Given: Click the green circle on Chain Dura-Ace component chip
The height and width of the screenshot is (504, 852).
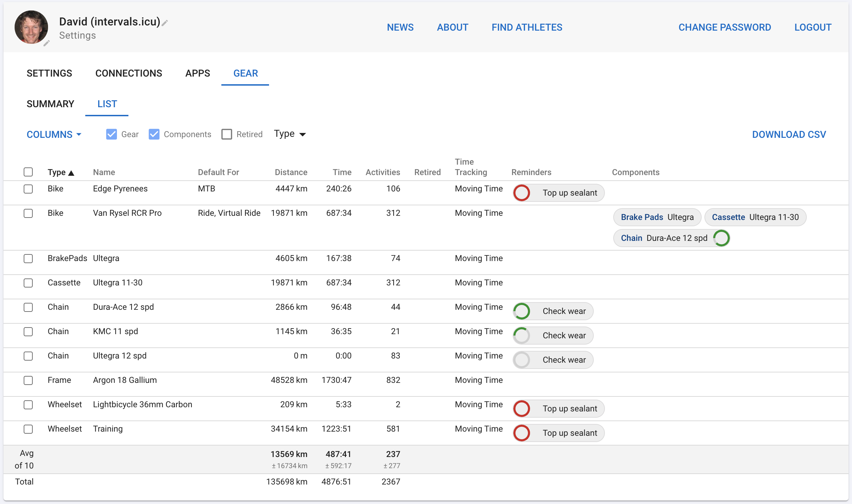Looking at the screenshot, I should [721, 238].
